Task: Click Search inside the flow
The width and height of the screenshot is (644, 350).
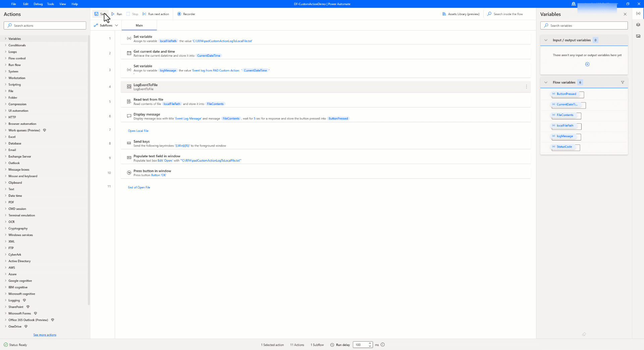Action: tap(505, 14)
